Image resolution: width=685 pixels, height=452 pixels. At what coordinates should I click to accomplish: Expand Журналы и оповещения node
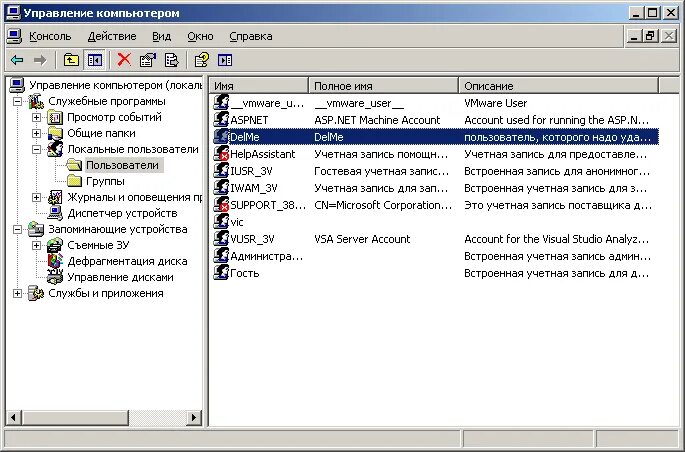[x=36, y=197]
